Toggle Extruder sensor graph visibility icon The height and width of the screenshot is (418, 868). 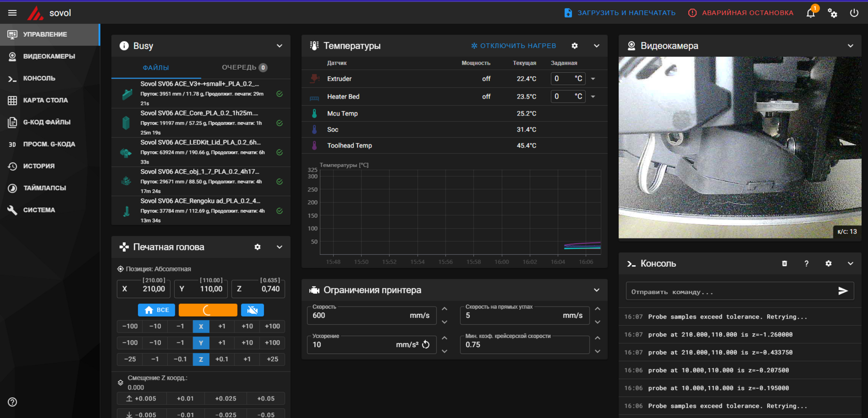[x=314, y=79]
